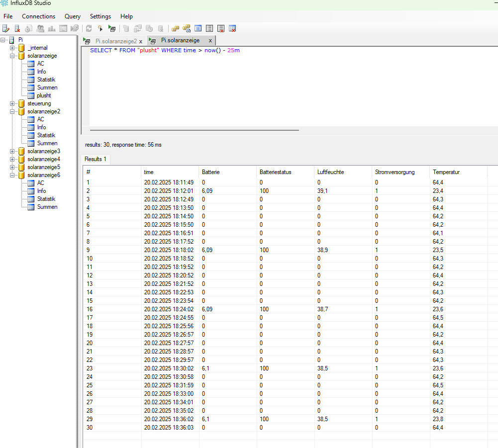Close the Pi.solaranzeige2 query tab
The image size is (498, 448).
point(141,41)
